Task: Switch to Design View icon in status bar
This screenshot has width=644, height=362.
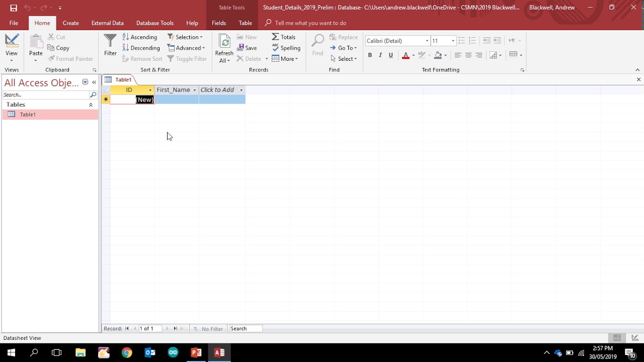Action: pos(634,338)
